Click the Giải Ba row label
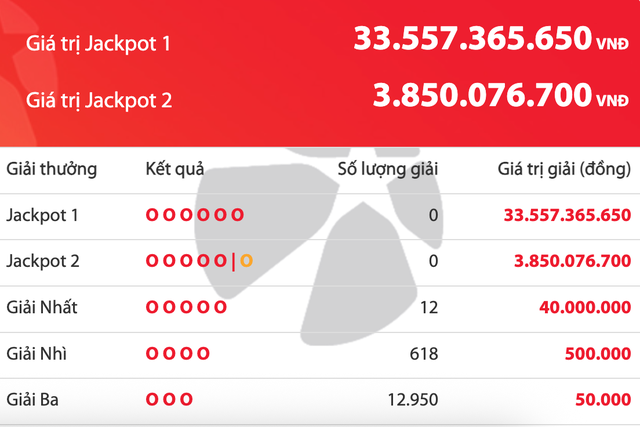The width and height of the screenshot is (640, 427). pos(33,399)
